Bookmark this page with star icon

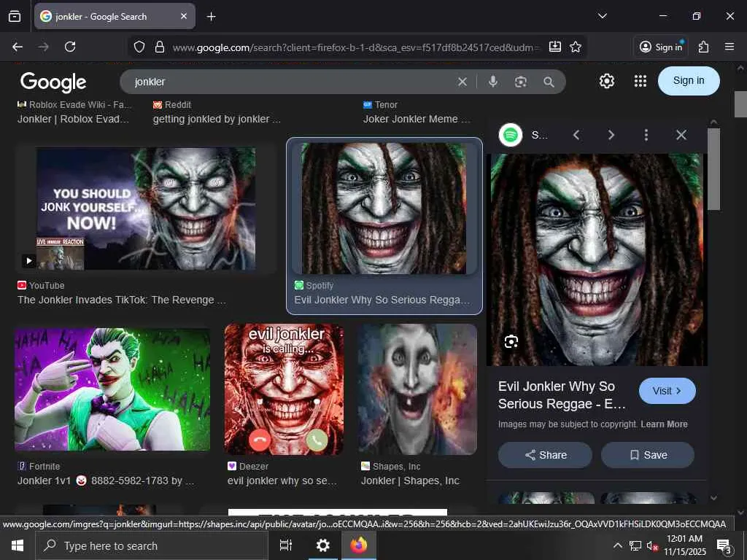coord(576,47)
